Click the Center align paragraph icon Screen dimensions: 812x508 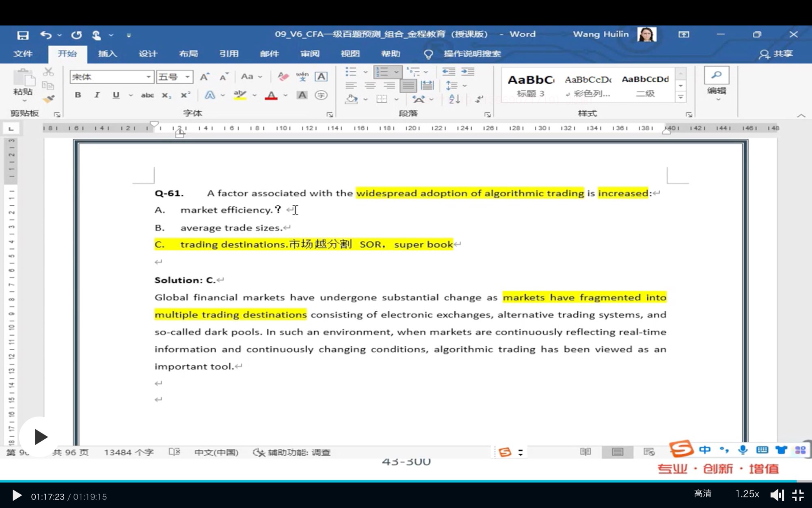click(x=370, y=86)
